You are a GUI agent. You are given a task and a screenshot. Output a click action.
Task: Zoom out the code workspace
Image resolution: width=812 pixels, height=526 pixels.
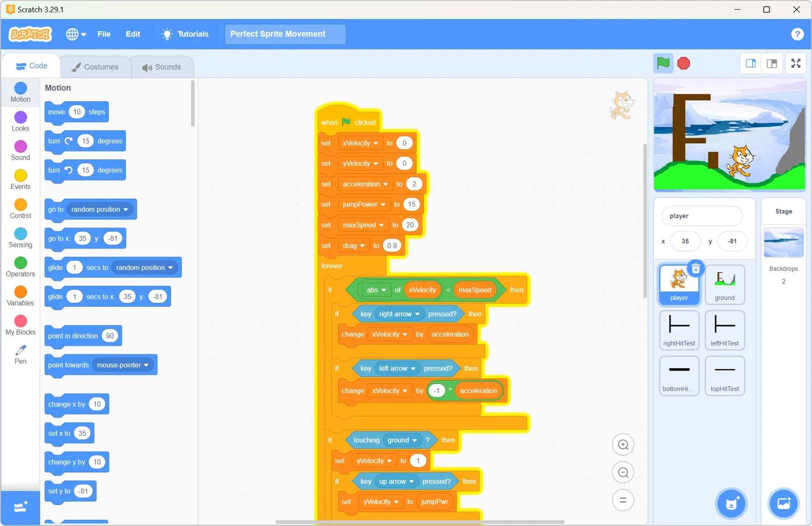point(623,472)
